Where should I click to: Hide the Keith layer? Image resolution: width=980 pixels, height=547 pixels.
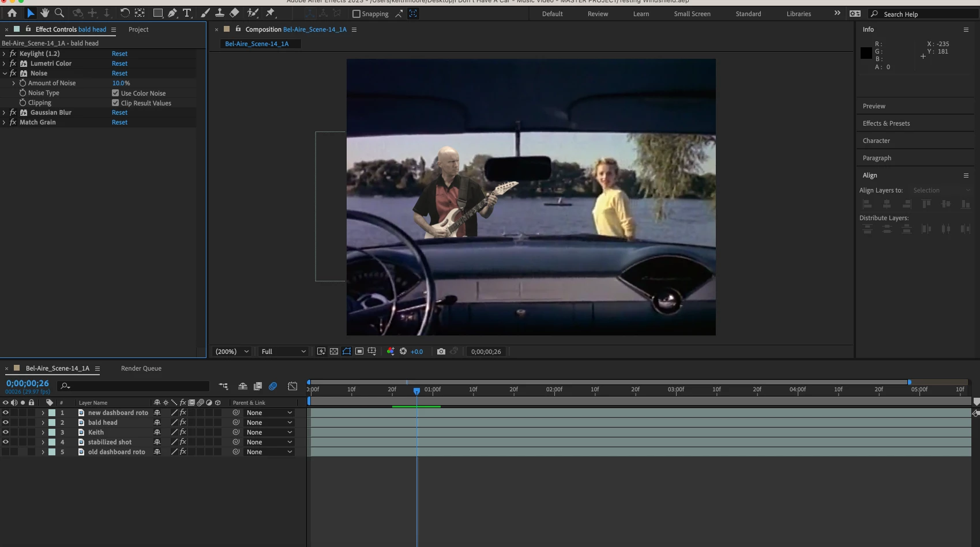(6, 432)
